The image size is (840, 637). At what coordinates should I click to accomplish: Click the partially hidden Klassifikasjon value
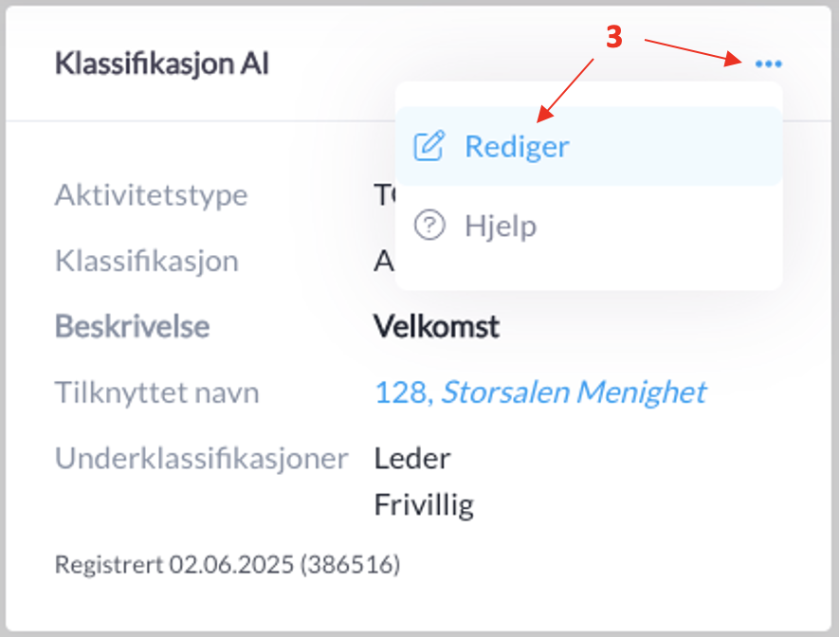click(x=384, y=261)
